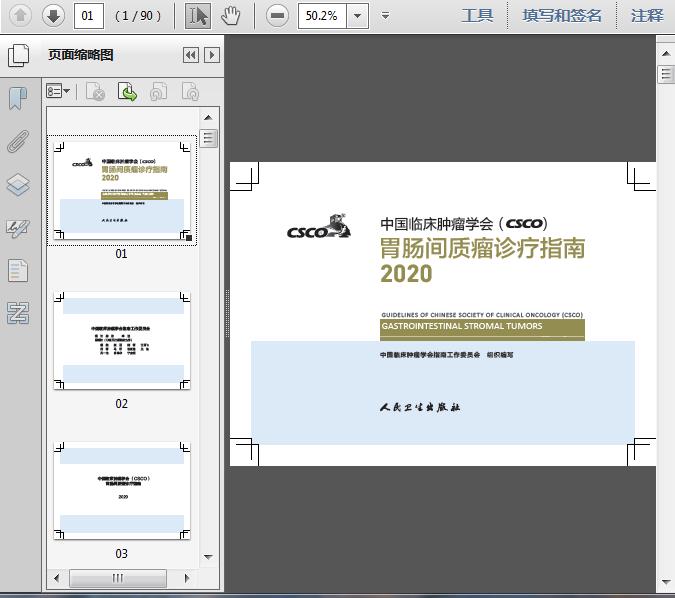Screen dimensions: 675x598
Task: Open the bookmarks panel
Action: [18, 98]
